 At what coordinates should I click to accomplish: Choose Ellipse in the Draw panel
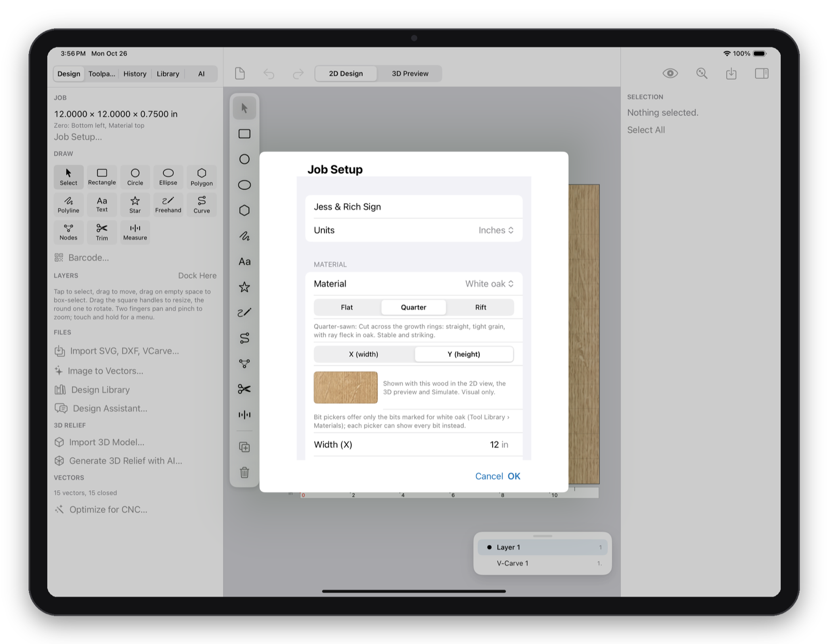[x=168, y=177]
